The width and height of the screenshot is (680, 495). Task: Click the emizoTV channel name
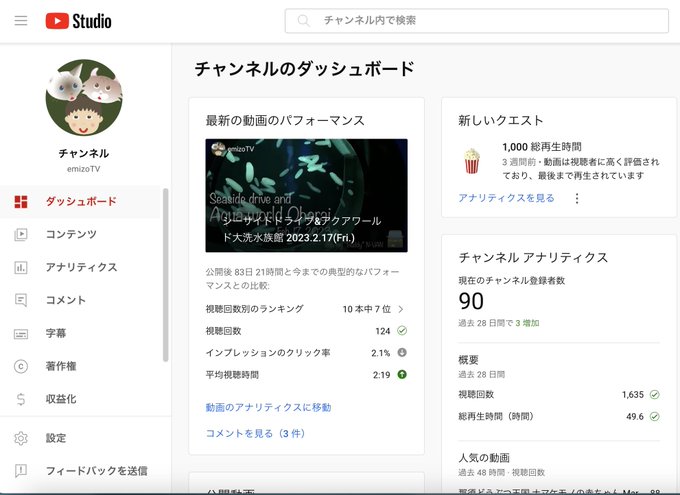click(x=84, y=169)
